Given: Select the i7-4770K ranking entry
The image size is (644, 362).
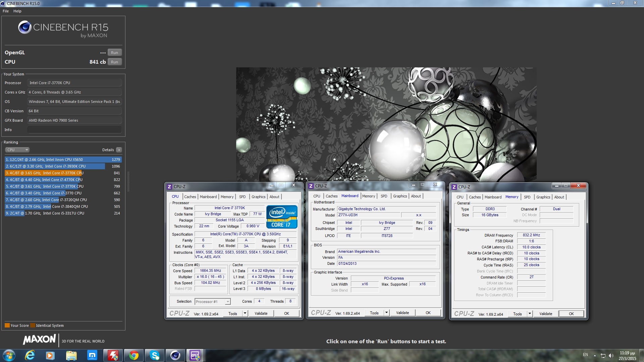Looking at the screenshot, I should pyautogui.click(x=63, y=180).
